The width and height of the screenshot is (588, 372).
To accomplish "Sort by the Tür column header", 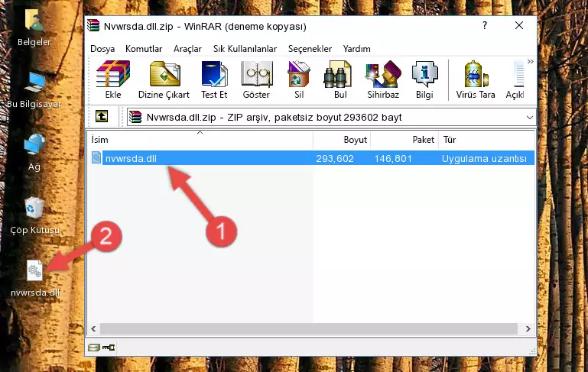I will (486, 139).
